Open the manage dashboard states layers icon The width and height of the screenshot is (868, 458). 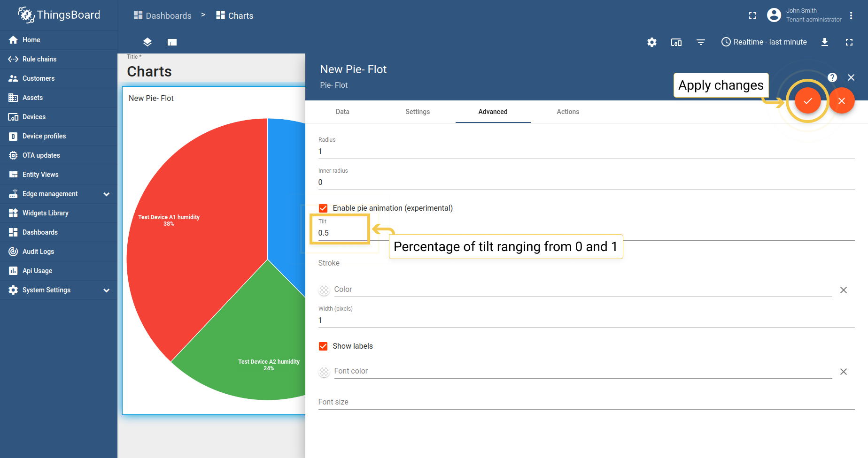tap(147, 42)
